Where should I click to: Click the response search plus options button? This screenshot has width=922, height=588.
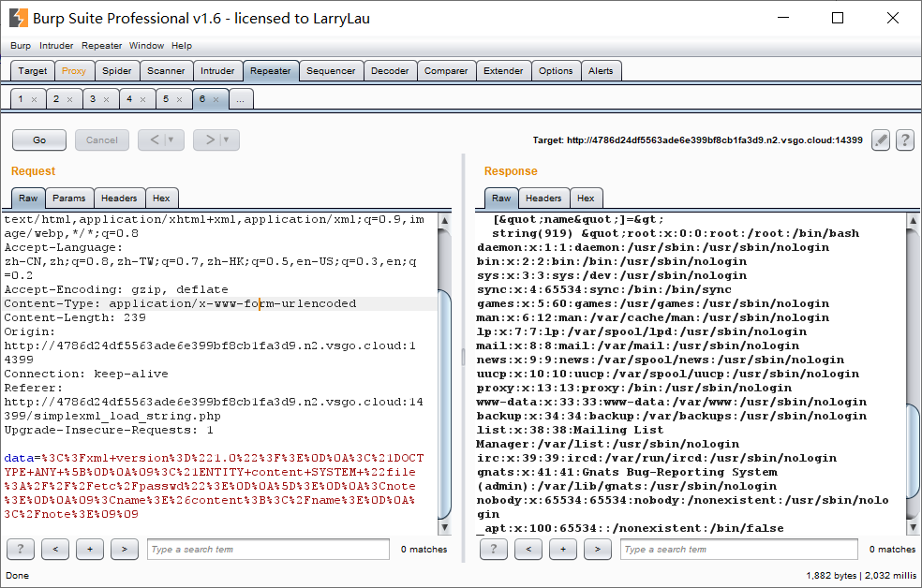[563, 550]
